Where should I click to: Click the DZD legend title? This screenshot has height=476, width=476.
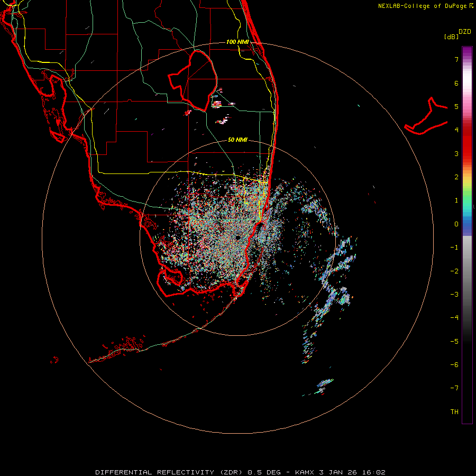pyautogui.click(x=465, y=32)
